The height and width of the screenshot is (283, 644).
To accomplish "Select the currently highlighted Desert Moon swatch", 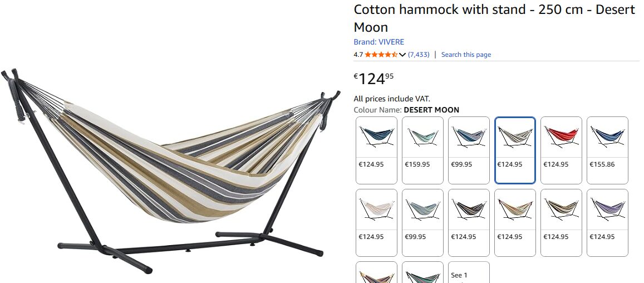I will pos(515,150).
